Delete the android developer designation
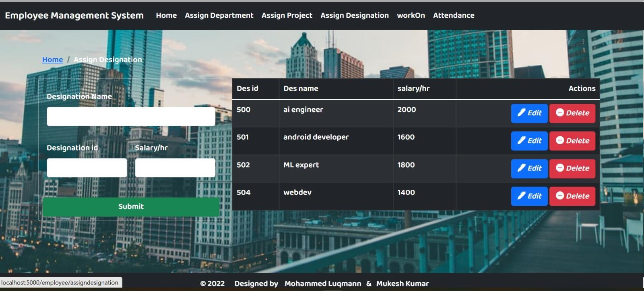 (572, 141)
